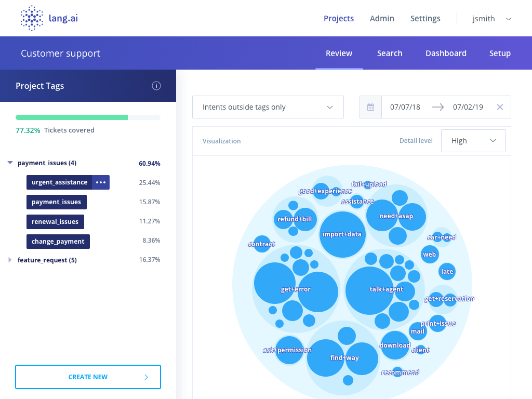Viewport: 532px width, 399px height.
Task: Click the calendar icon in the date filter
Action: 371,107
